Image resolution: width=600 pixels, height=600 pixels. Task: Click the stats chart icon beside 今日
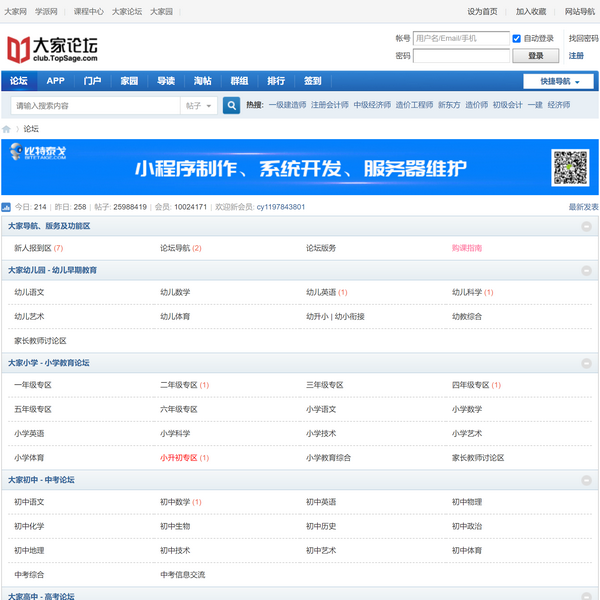click(7, 207)
